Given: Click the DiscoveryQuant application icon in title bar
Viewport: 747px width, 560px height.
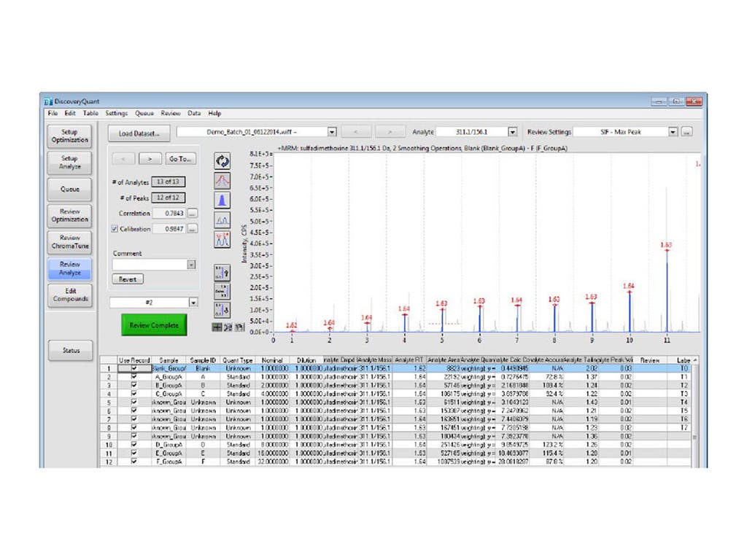Looking at the screenshot, I should tap(50, 101).
